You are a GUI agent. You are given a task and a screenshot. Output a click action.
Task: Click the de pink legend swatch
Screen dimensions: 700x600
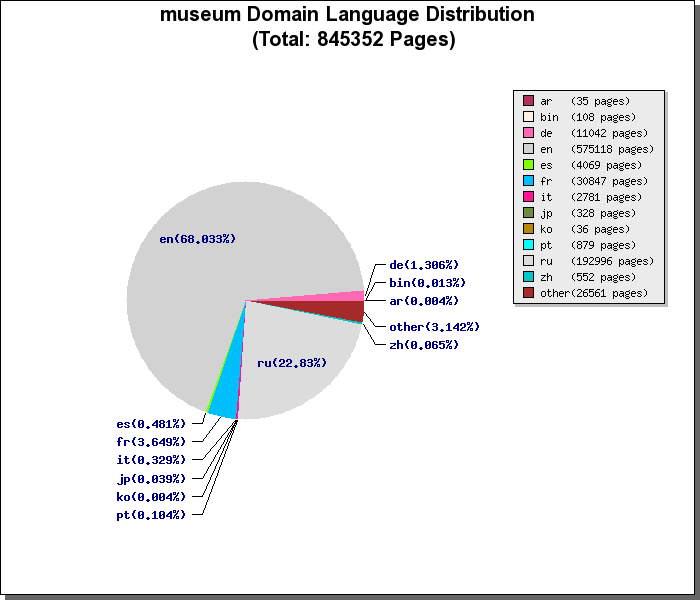coord(528,133)
